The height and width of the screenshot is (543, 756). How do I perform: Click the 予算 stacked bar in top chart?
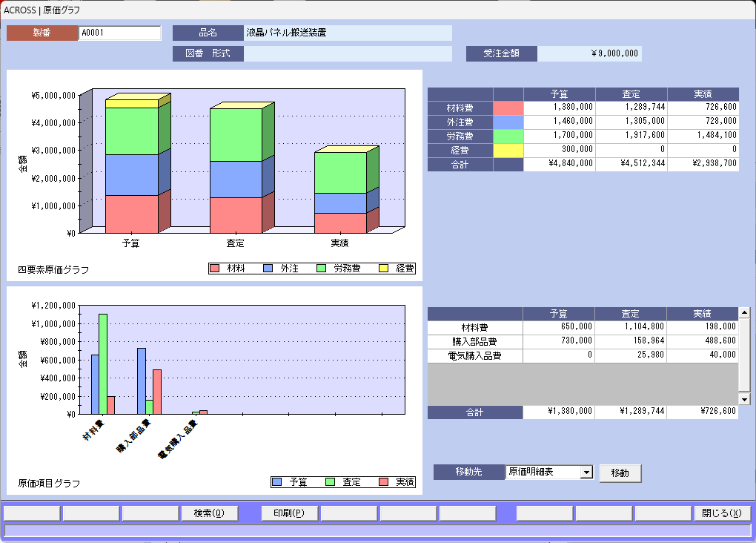pos(132,167)
